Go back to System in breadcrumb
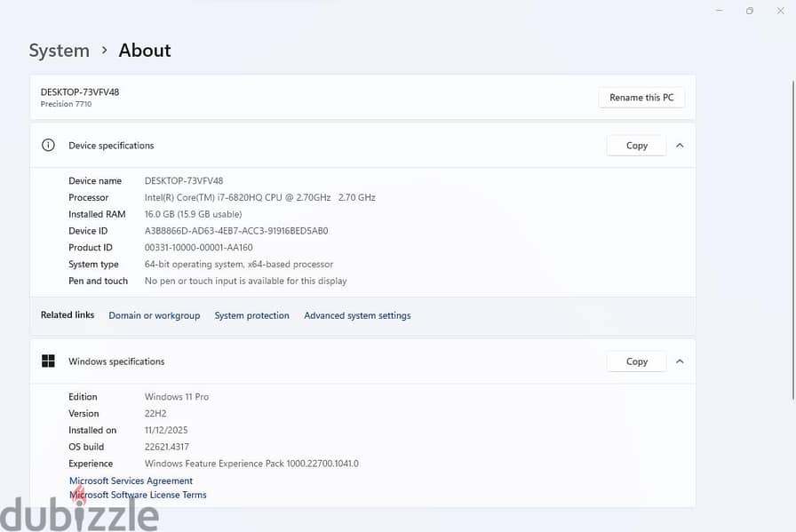Viewport: 796px width, 532px height. pos(59,51)
